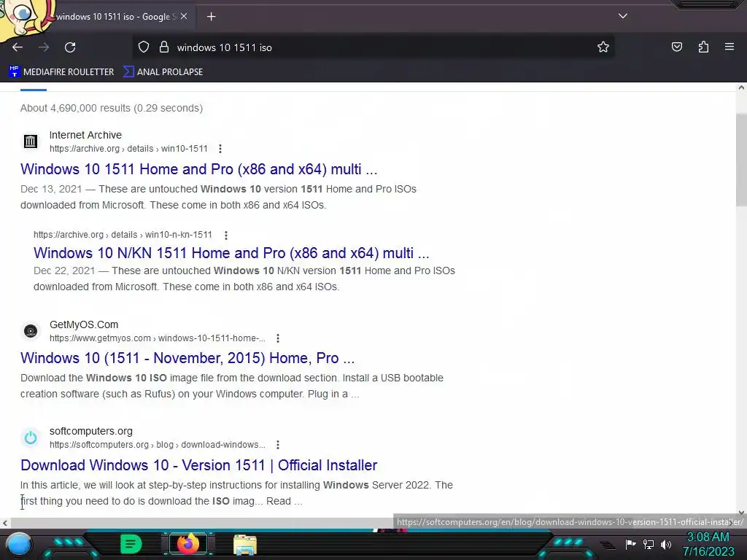The width and height of the screenshot is (747, 560).
Task: Open the Start orb on taskbar
Action: (19, 545)
